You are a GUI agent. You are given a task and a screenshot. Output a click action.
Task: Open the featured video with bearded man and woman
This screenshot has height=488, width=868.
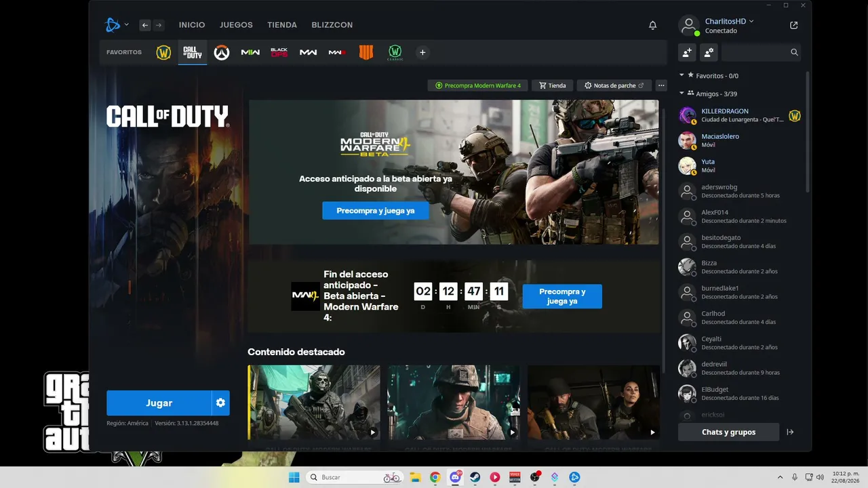(594, 403)
